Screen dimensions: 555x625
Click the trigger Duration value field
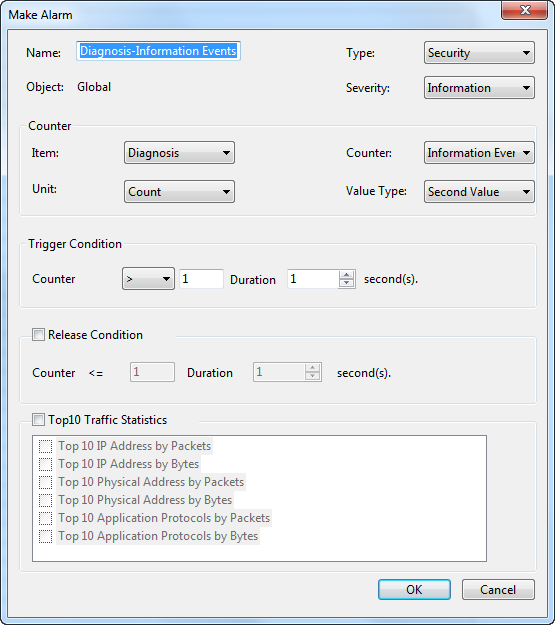coord(313,279)
